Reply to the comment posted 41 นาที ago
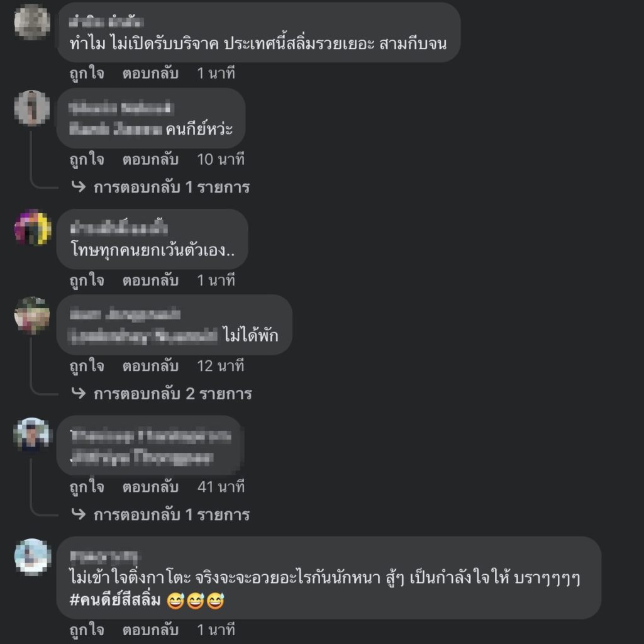This screenshot has width=644, height=644. pos(150,487)
